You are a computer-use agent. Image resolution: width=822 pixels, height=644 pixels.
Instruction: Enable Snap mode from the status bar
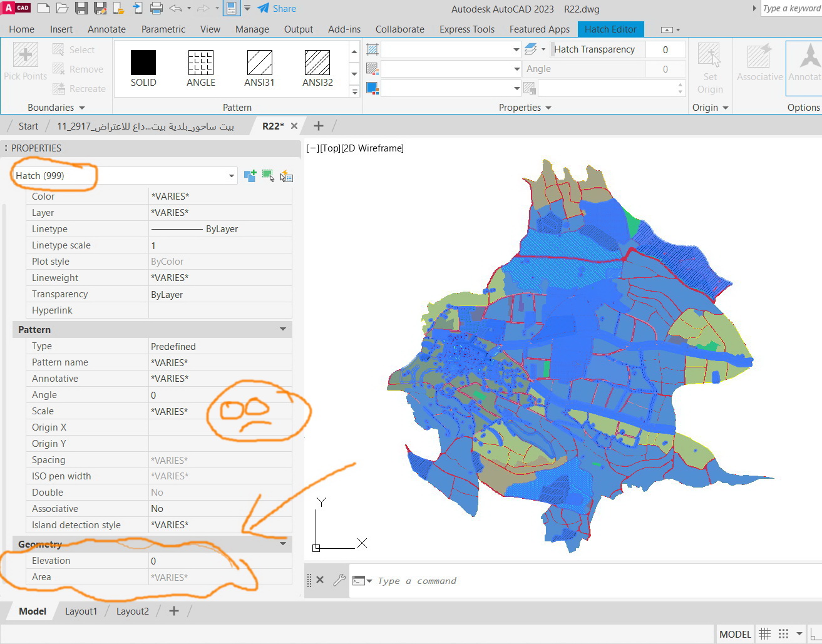click(783, 634)
